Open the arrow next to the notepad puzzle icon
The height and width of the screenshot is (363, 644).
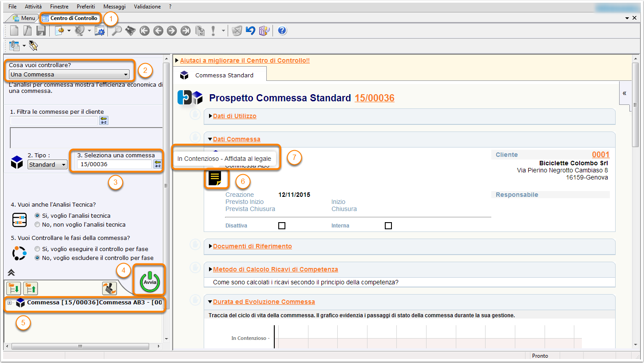pyautogui.click(x=69, y=31)
